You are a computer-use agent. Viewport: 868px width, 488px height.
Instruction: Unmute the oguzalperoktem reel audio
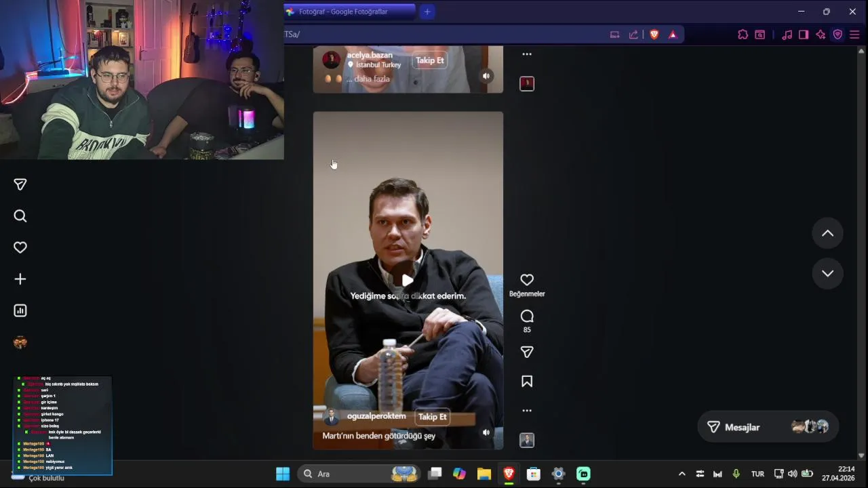pyautogui.click(x=486, y=432)
